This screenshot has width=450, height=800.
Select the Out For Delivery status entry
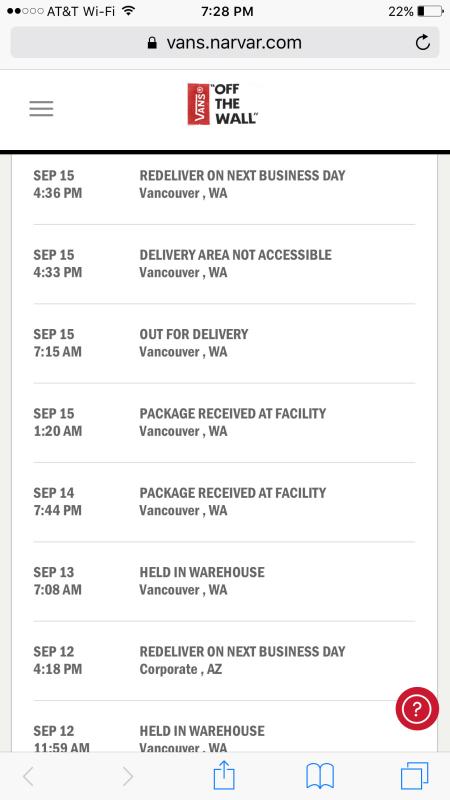(x=224, y=343)
